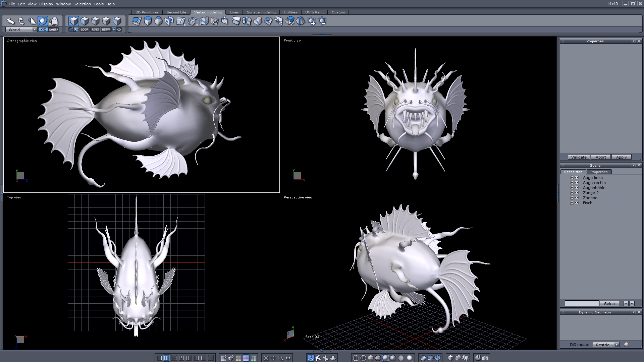The image size is (644, 362).
Task: Hide the Fisch object via eye icon
Action: click(577, 203)
